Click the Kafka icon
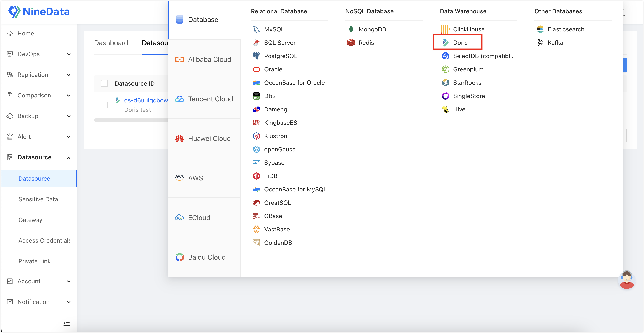 540,43
